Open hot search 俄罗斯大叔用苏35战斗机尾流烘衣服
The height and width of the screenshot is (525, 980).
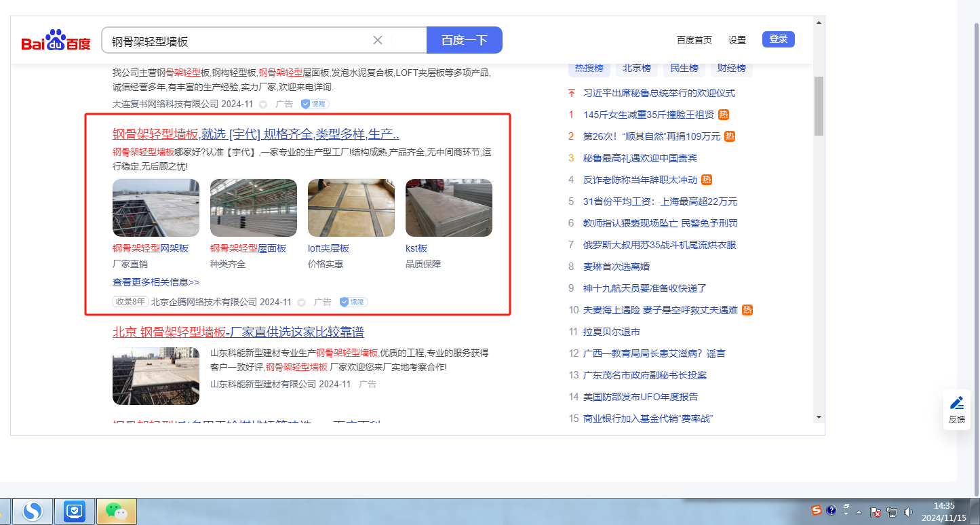(660, 245)
